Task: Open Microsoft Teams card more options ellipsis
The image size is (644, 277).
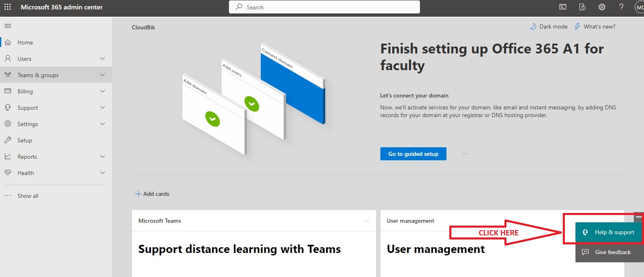Action: pyautogui.click(x=366, y=221)
